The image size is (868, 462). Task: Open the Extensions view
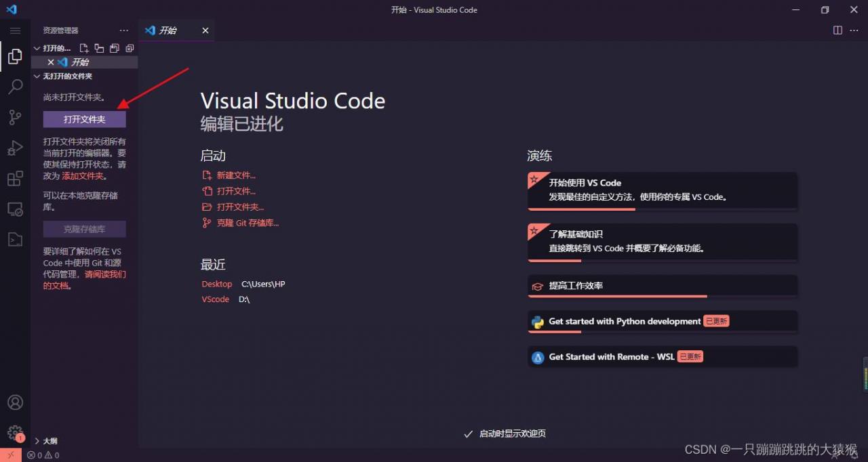point(15,178)
